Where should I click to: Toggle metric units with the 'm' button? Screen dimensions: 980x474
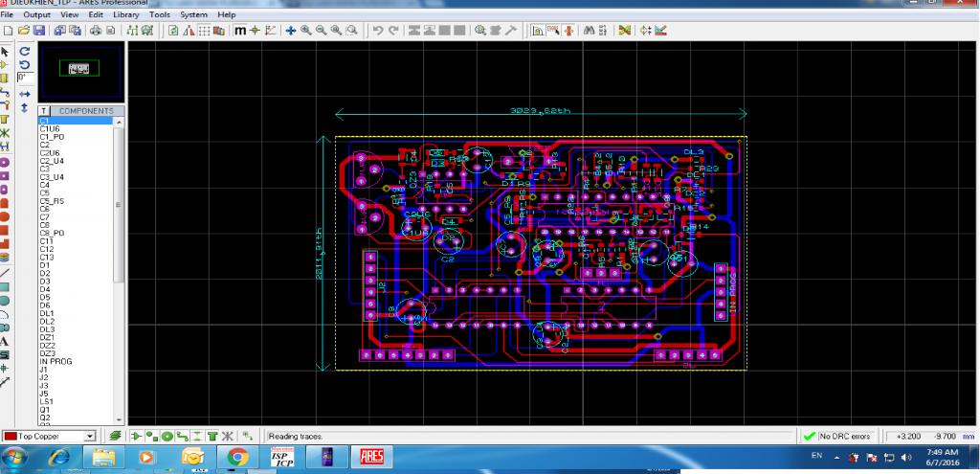click(240, 31)
